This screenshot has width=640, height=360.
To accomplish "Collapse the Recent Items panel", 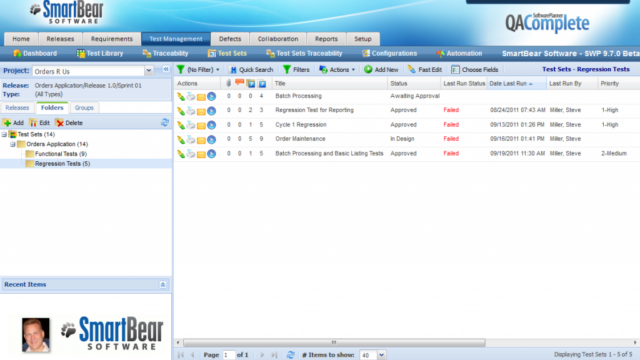I will tap(162, 284).
